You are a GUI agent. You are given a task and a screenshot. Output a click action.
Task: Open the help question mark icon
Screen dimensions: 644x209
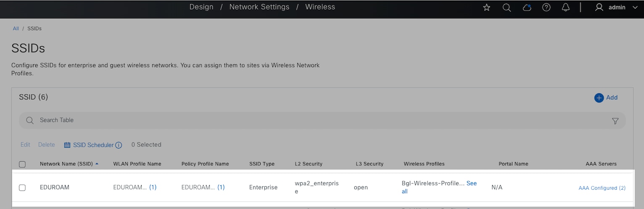coord(546,8)
